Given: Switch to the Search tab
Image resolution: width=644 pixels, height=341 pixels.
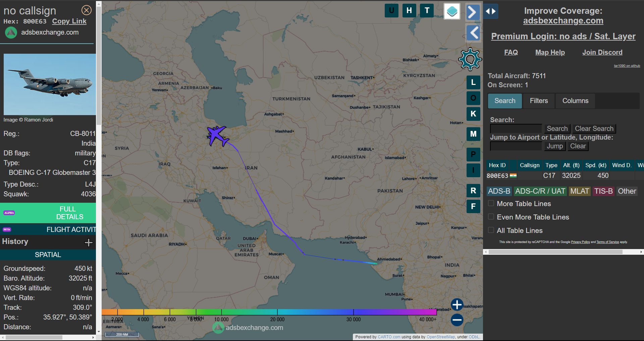Looking at the screenshot, I should tap(505, 101).
